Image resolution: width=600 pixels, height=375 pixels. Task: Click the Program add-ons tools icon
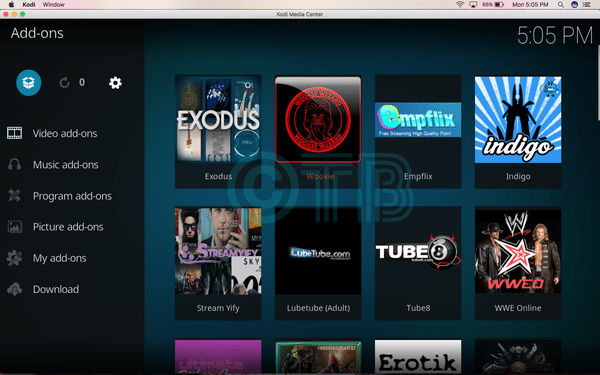click(x=15, y=196)
